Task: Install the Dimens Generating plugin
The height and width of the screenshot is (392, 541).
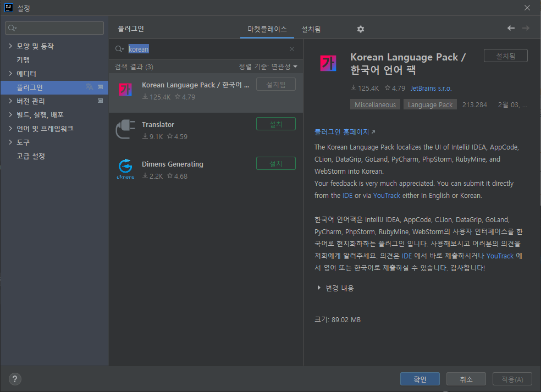Action: point(275,164)
